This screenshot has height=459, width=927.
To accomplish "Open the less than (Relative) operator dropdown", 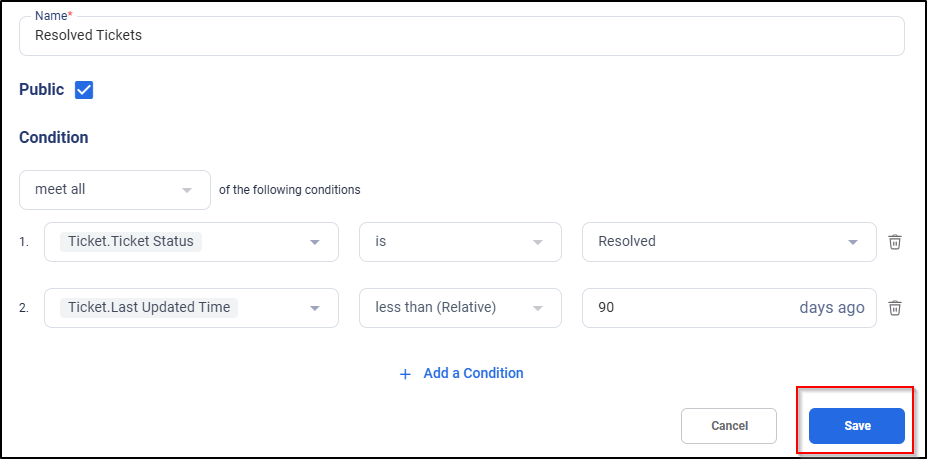I will pos(460,308).
